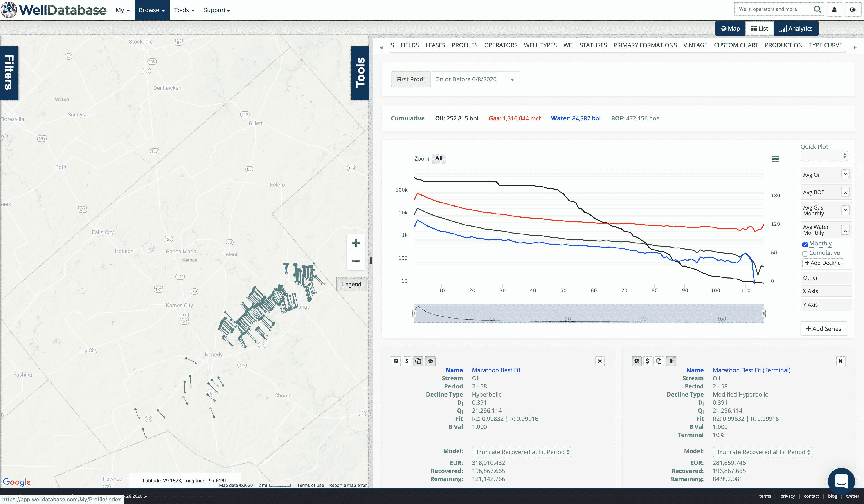Expand the First Prod date dropdown
The image size is (864, 504).
[x=475, y=80]
